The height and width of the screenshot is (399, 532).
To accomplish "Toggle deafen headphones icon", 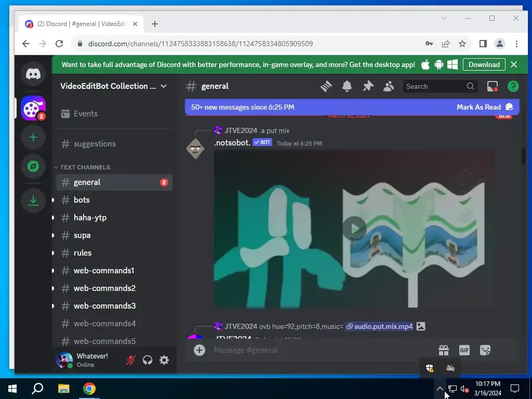I will [147, 360].
